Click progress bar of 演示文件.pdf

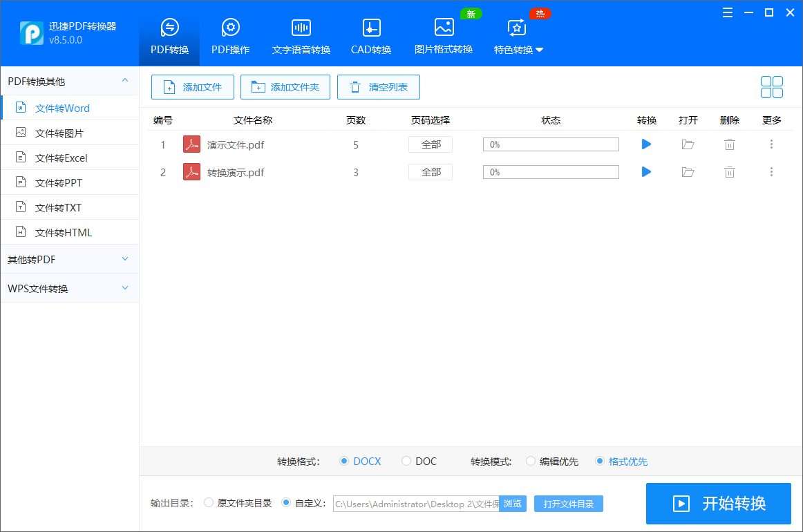point(551,144)
